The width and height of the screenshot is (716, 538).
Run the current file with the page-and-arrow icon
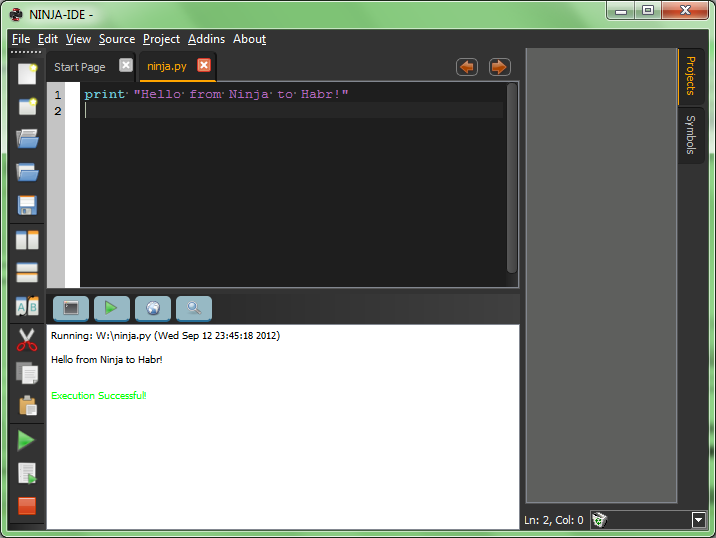[x=27, y=474]
